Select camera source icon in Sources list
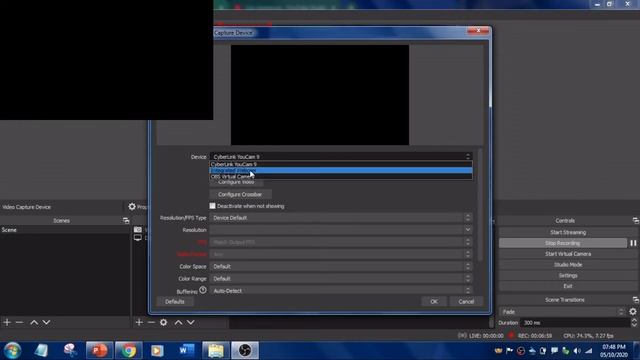This screenshot has height=360, width=640. (x=138, y=230)
